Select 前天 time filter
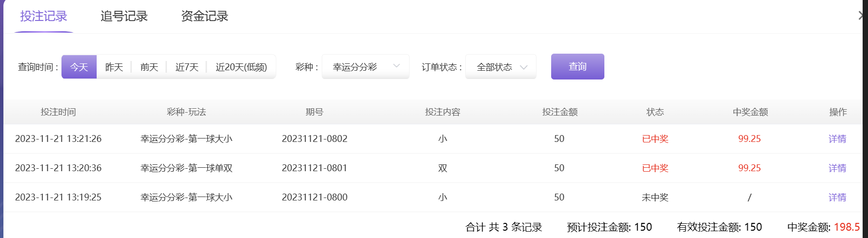 coord(149,67)
